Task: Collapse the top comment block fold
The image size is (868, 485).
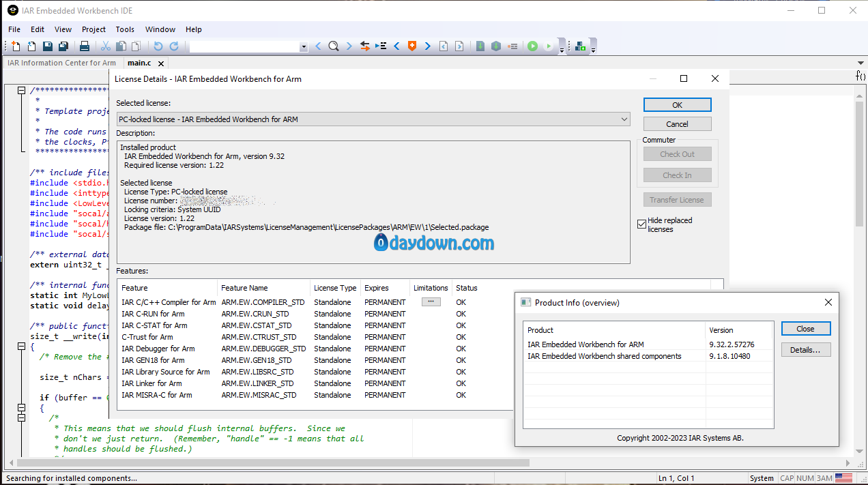Action: point(21,91)
